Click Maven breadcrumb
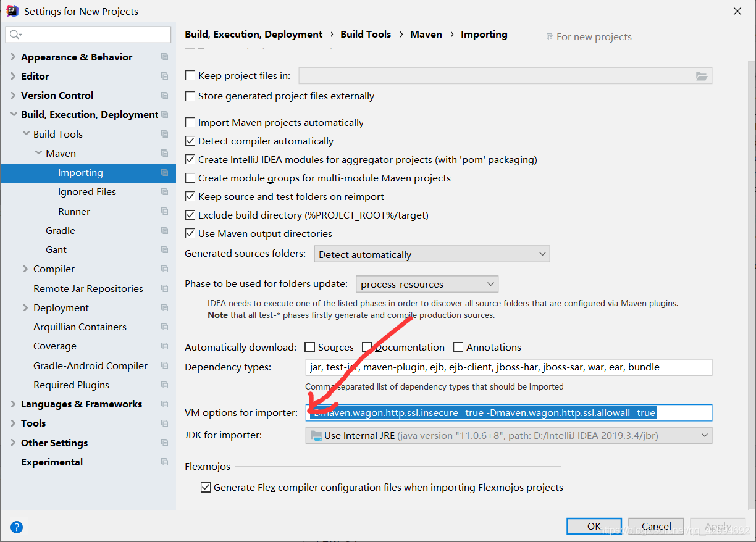The width and height of the screenshot is (756, 542). [426, 35]
